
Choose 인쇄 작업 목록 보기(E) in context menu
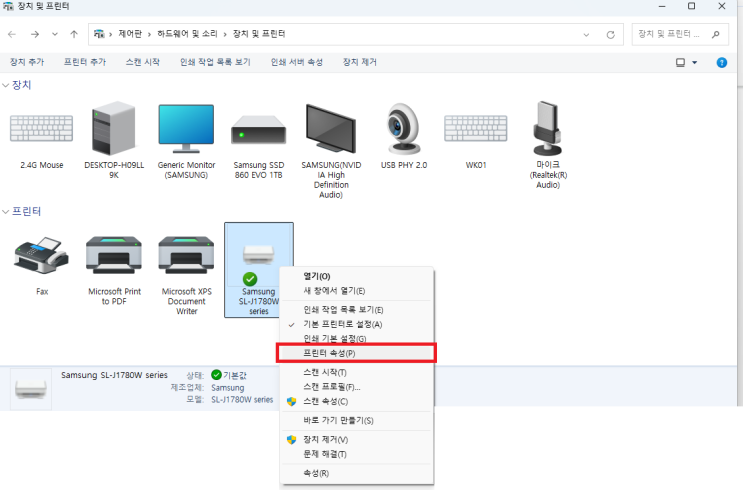tap(356, 310)
